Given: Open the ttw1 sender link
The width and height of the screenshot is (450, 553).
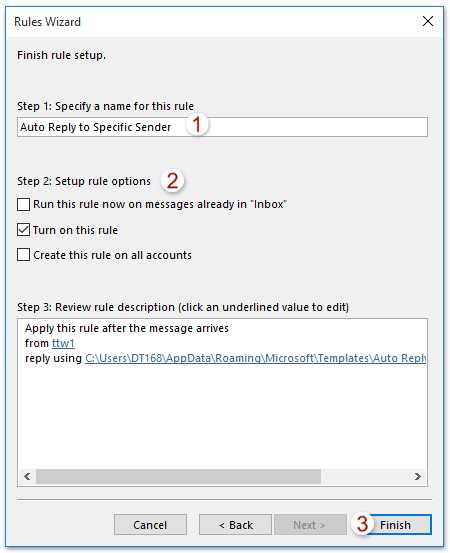Looking at the screenshot, I should [63, 343].
